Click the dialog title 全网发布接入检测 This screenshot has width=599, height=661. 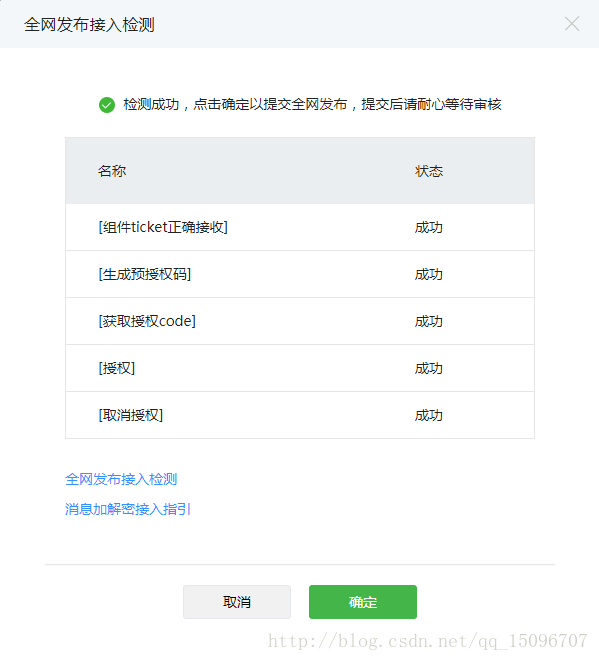coord(89,24)
